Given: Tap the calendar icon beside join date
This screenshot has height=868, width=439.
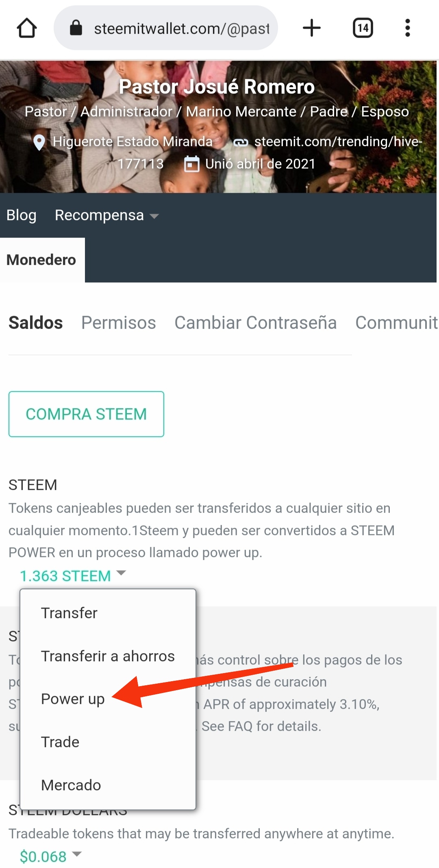Looking at the screenshot, I should (x=191, y=164).
